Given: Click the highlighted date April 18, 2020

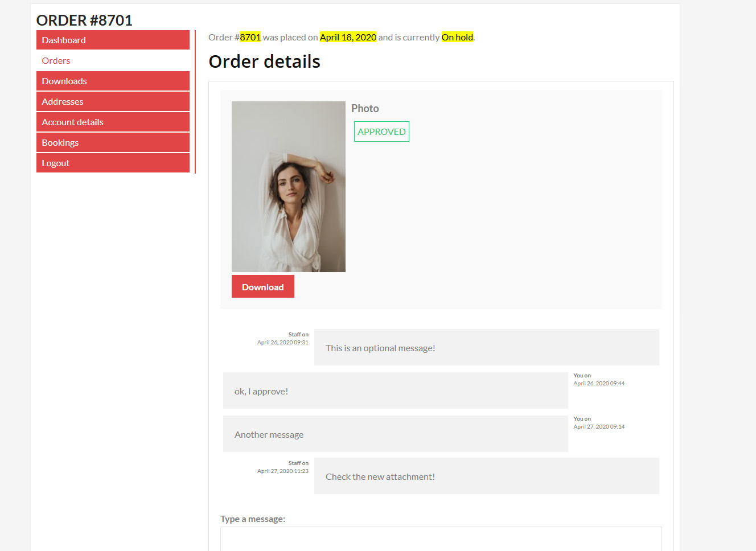Looking at the screenshot, I should tap(348, 38).
